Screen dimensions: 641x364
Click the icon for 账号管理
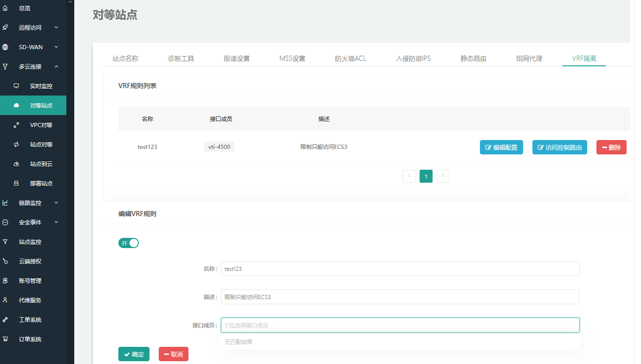pyautogui.click(x=5, y=281)
